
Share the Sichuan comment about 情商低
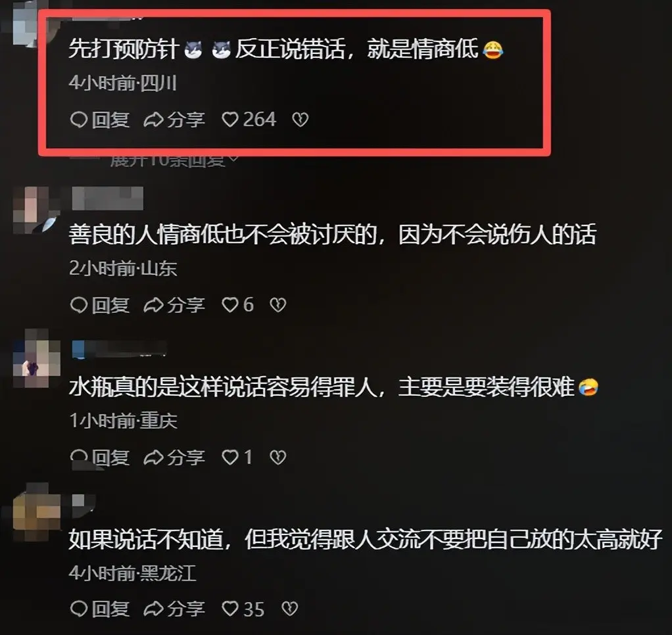(174, 120)
